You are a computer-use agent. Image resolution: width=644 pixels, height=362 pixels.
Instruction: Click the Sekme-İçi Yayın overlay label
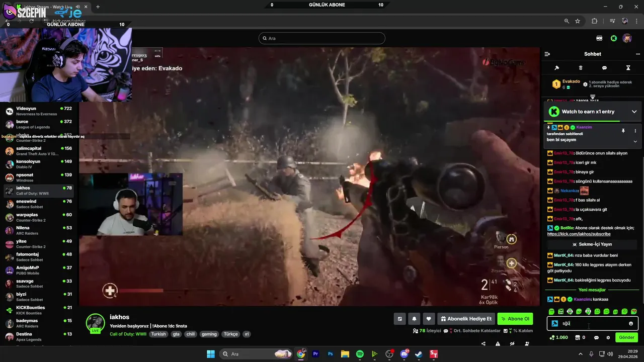click(x=592, y=244)
